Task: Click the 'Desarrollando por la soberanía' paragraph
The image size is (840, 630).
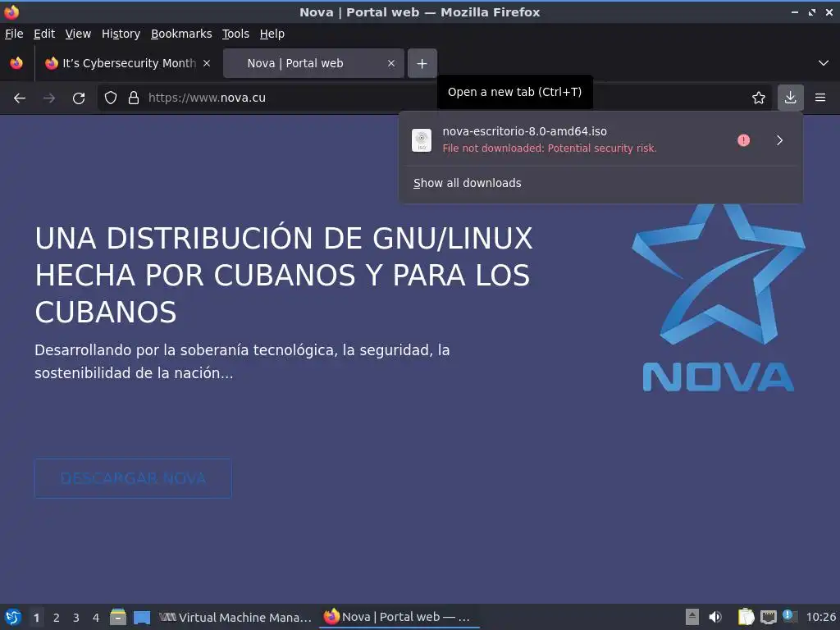Action: pos(242,362)
